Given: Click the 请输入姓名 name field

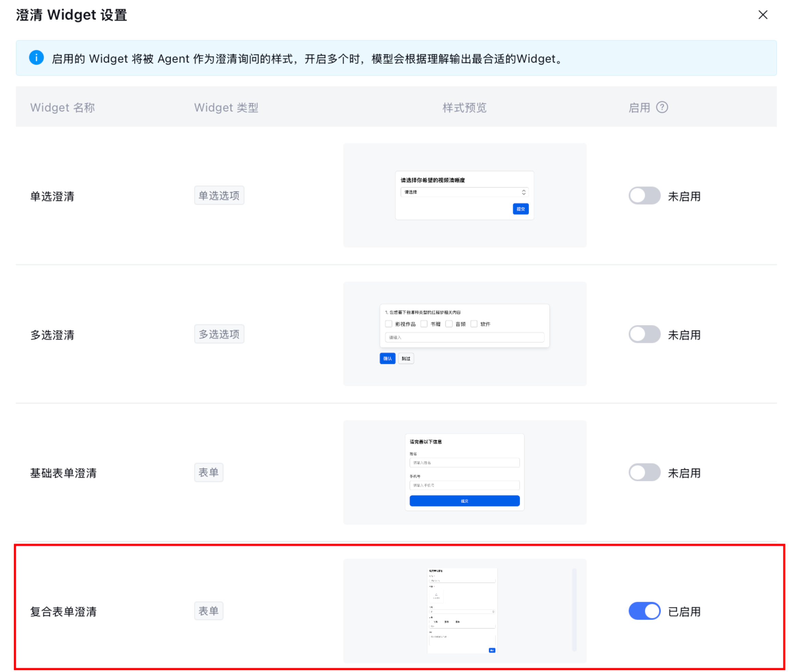Looking at the screenshot, I should 464,462.
